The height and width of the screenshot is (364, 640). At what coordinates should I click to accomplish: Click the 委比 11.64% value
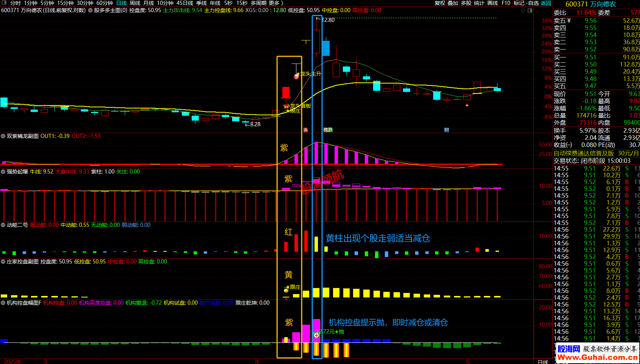coord(586,13)
